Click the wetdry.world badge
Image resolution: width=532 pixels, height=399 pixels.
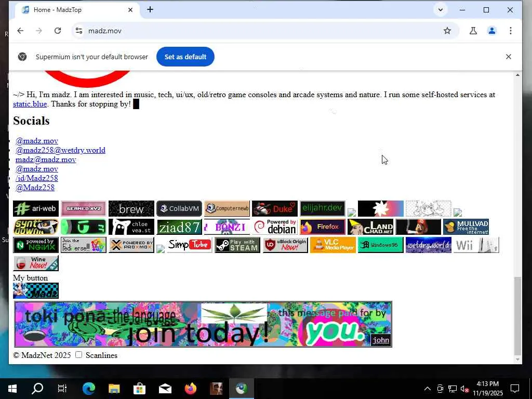tap(429, 245)
